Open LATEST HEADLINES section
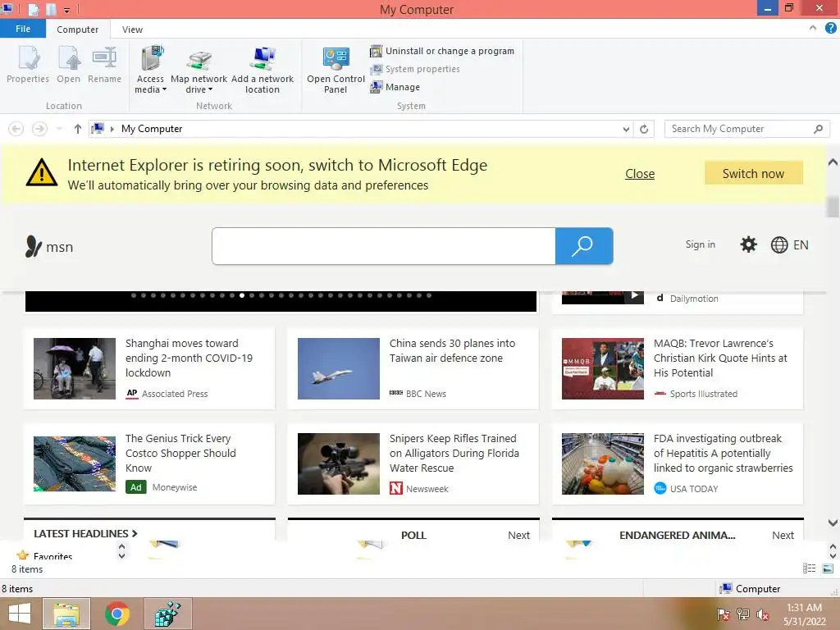This screenshot has width=840, height=630. 85,533
